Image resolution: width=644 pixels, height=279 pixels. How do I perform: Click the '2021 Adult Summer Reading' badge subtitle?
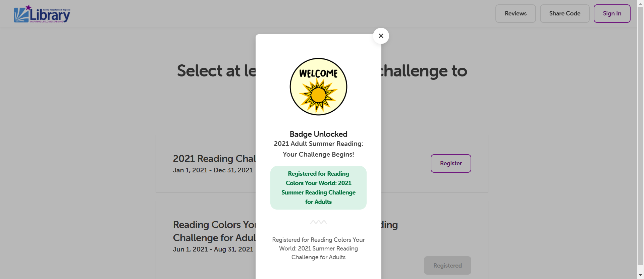coord(318,144)
